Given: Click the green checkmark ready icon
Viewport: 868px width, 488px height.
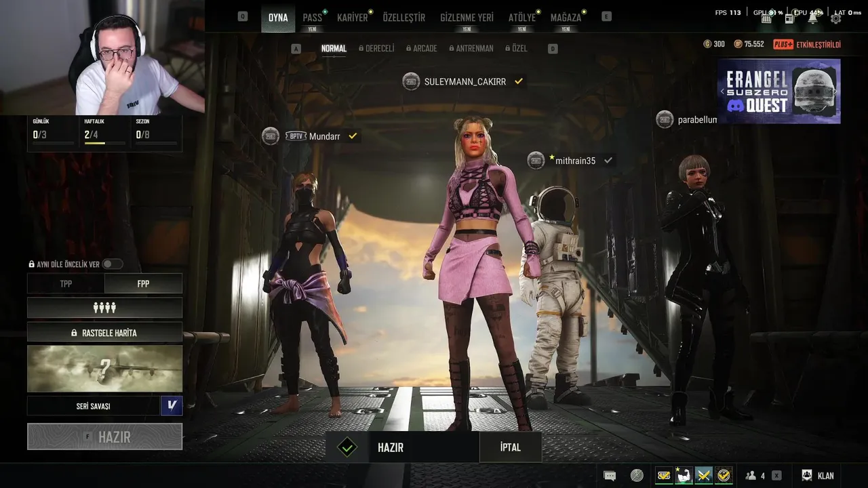Looking at the screenshot, I should (347, 447).
